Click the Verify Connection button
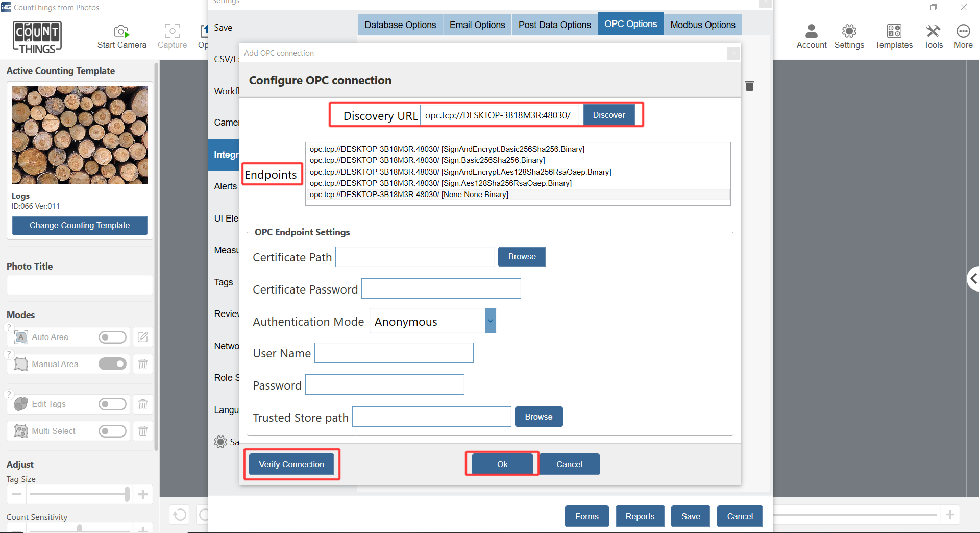Viewport: 980px width, 533px height. pos(291,464)
